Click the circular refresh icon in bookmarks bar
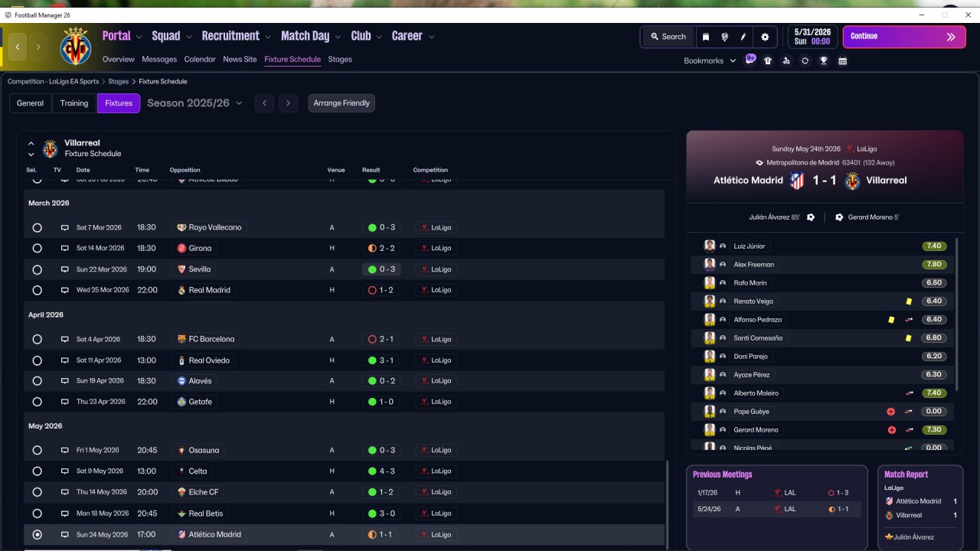980x551 pixels. 805,61
